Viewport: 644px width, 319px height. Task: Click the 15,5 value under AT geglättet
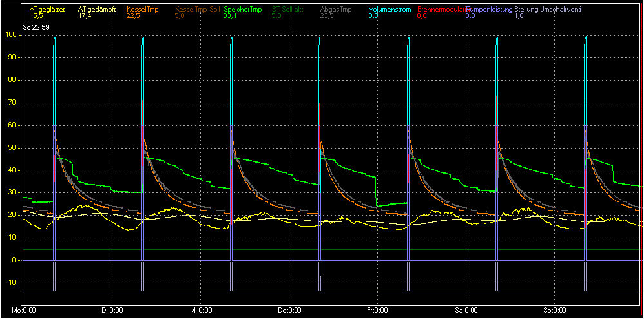36,15
